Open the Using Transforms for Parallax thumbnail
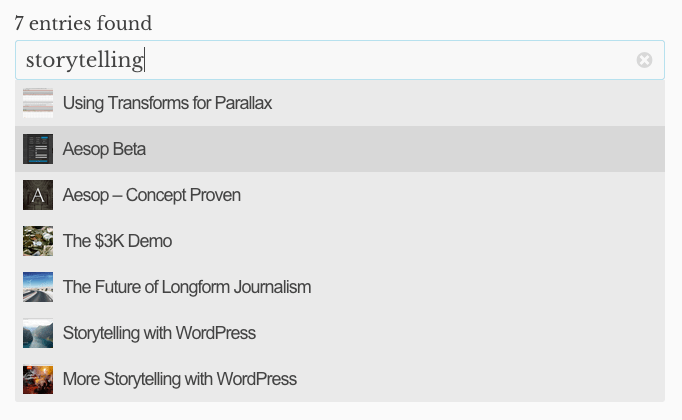 (x=38, y=103)
